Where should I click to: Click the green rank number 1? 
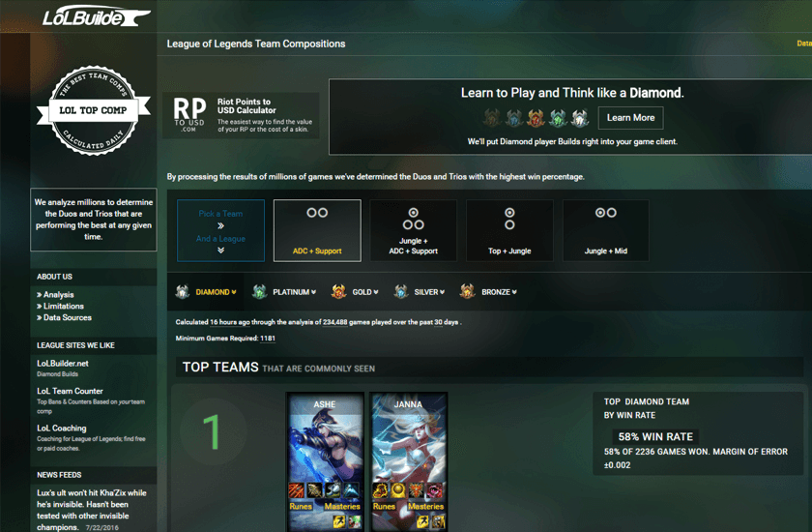(x=212, y=432)
